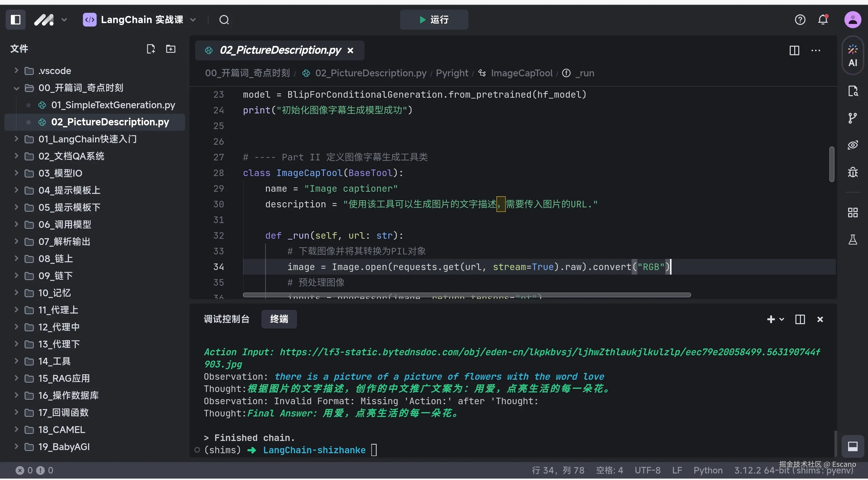Close the 02_PictureDescription.py tab

[351, 50]
